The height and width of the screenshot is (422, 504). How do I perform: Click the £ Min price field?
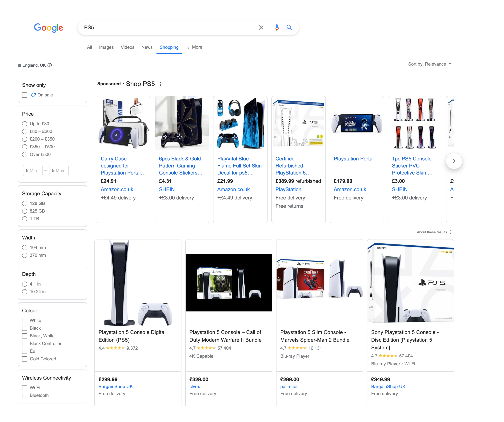click(x=33, y=171)
